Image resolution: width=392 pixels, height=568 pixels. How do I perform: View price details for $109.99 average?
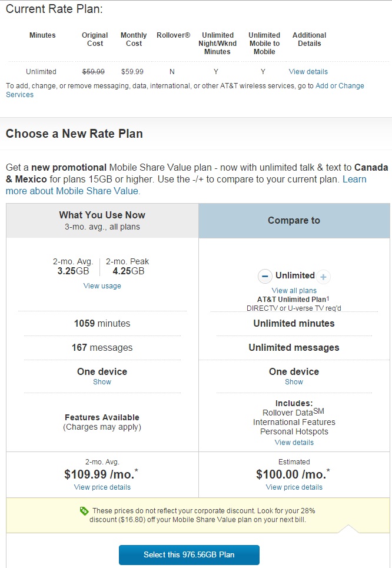tap(102, 487)
